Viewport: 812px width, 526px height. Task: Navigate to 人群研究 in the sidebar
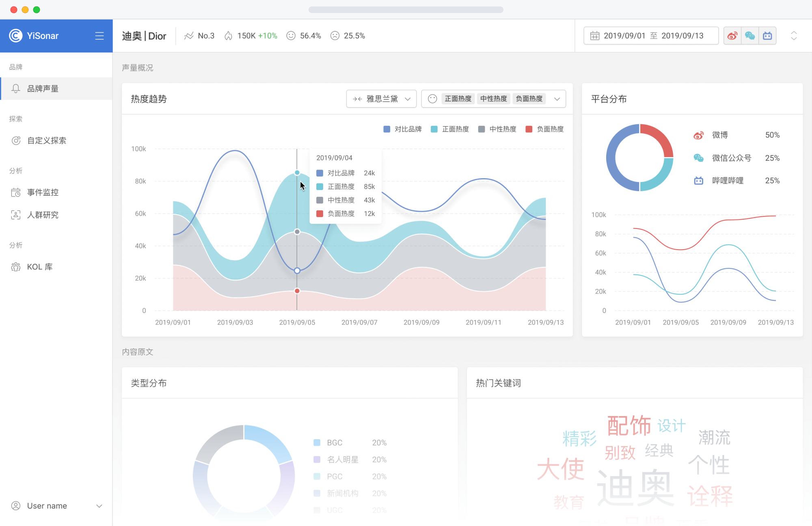[56, 215]
